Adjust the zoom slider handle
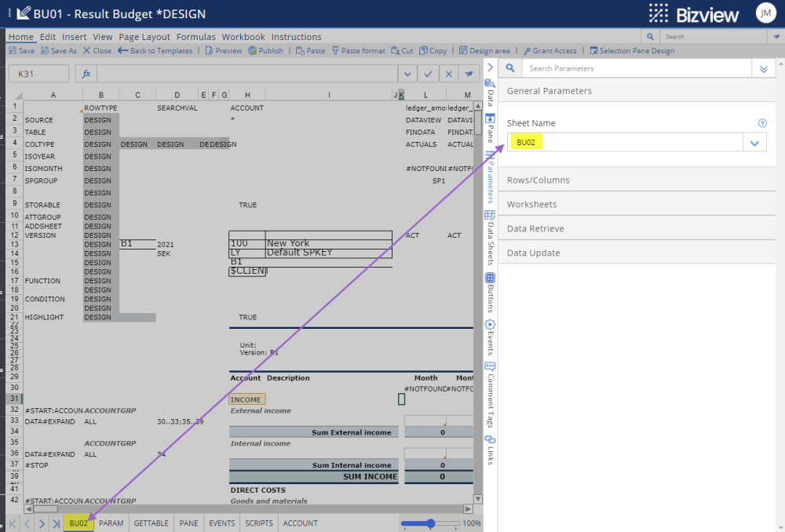This screenshot has width=785, height=532. point(430,523)
